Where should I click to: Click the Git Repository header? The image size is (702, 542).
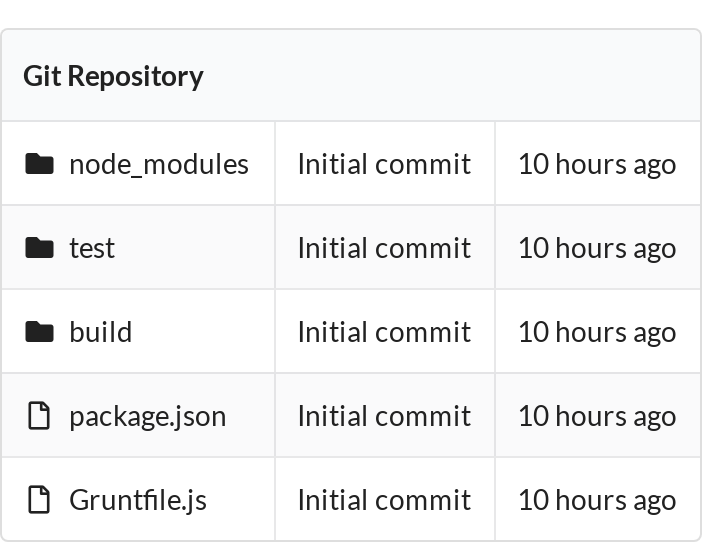(113, 77)
